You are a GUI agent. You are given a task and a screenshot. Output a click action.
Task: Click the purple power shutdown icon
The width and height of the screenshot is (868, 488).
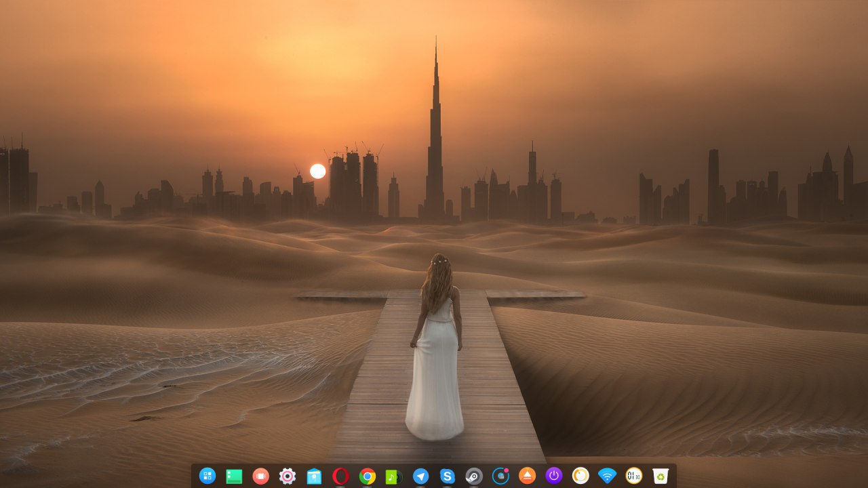[554, 476]
